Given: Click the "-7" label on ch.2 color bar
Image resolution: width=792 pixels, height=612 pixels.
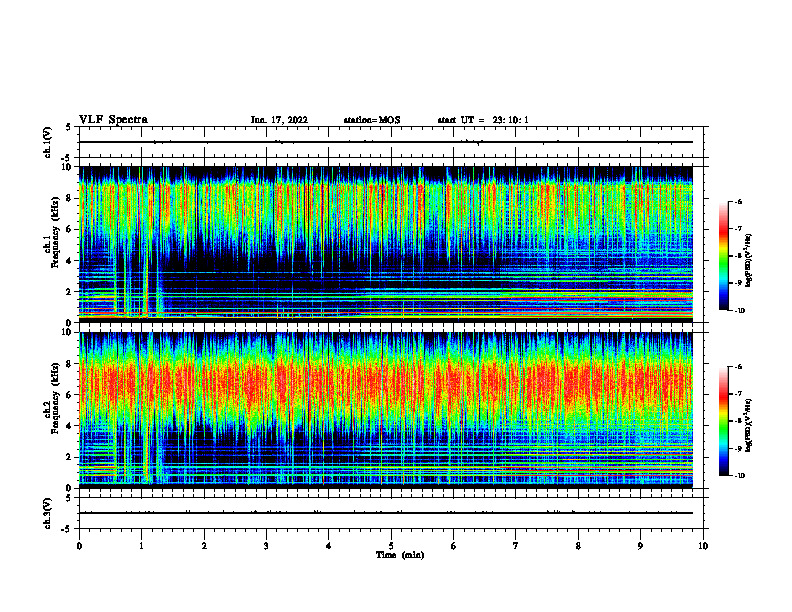Looking at the screenshot, I should click(x=738, y=394).
